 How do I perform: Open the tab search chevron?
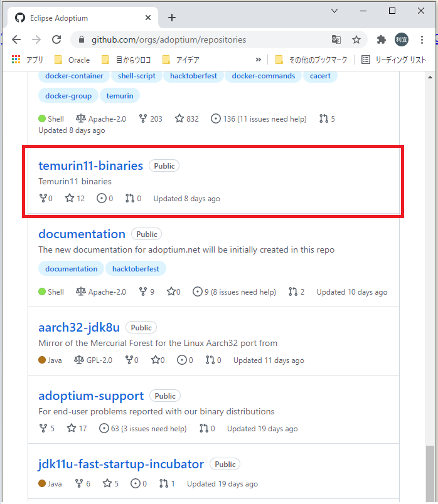[x=334, y=11]
